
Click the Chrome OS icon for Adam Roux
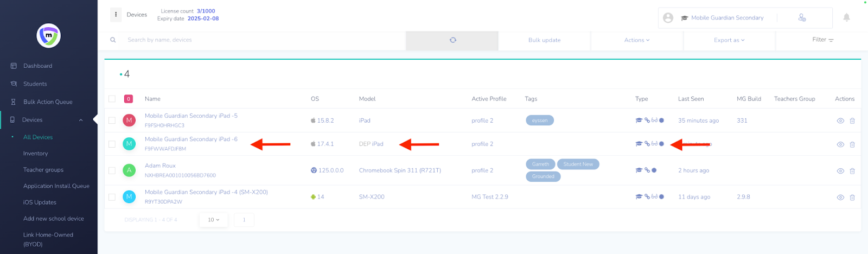point(314,170)
